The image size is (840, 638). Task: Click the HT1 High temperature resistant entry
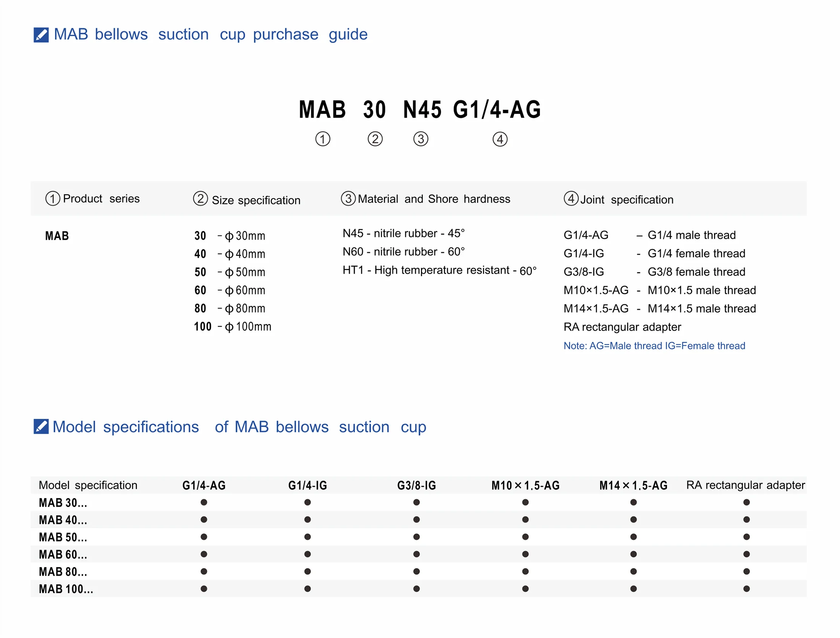click(x=439, y=270)
